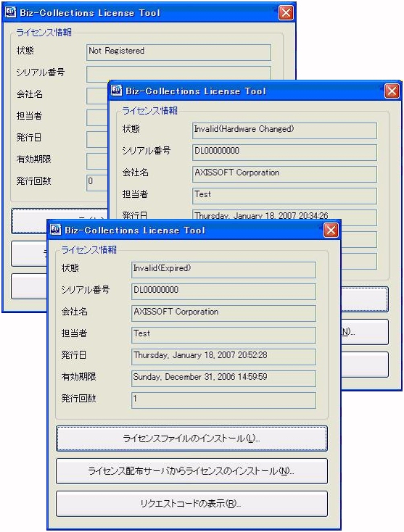Click the front window 担当者 Test field
404x532 pixels.
pyautogui.click(x=223, y=335)
